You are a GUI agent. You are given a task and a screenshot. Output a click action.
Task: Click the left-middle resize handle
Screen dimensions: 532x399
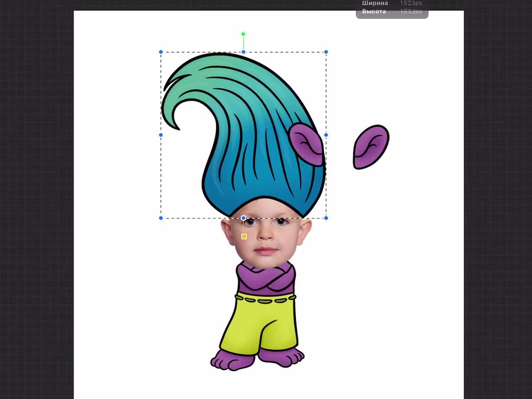[x=161, y=135]
